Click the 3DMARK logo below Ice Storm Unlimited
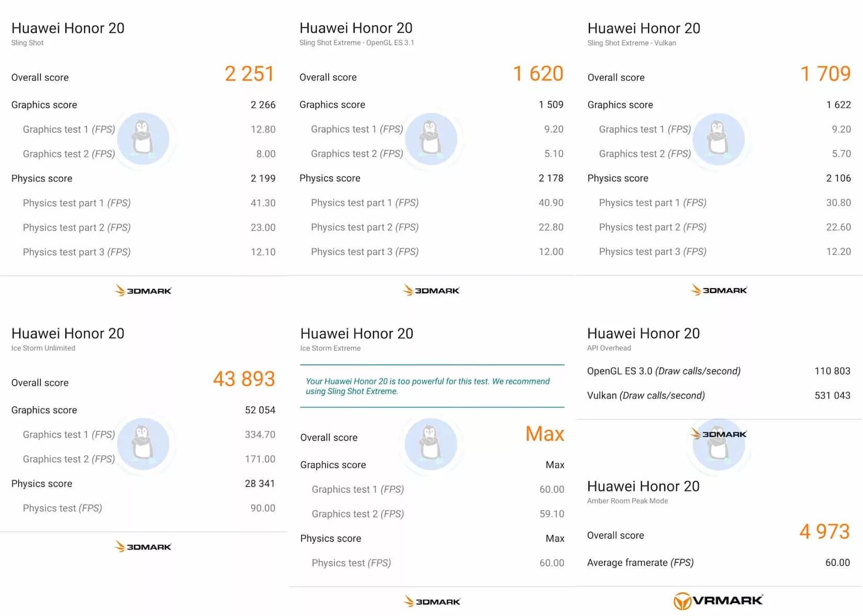 [x=143, y=546]
